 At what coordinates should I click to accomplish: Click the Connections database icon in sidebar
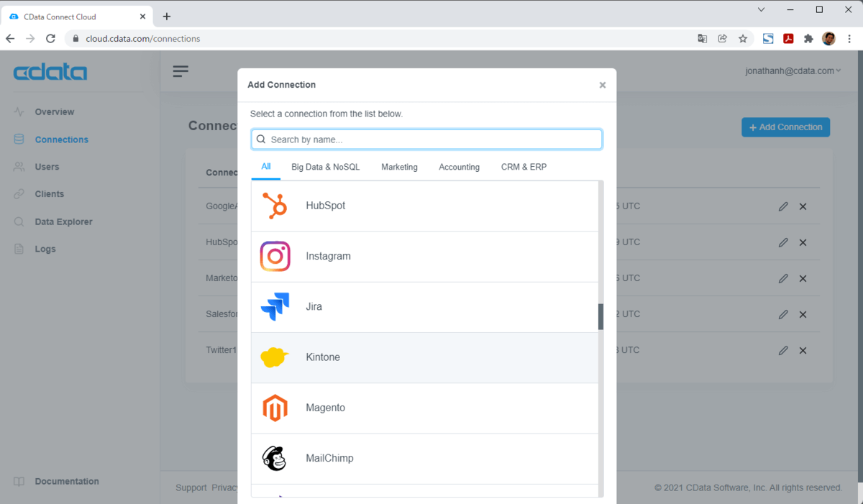(19, 139)
